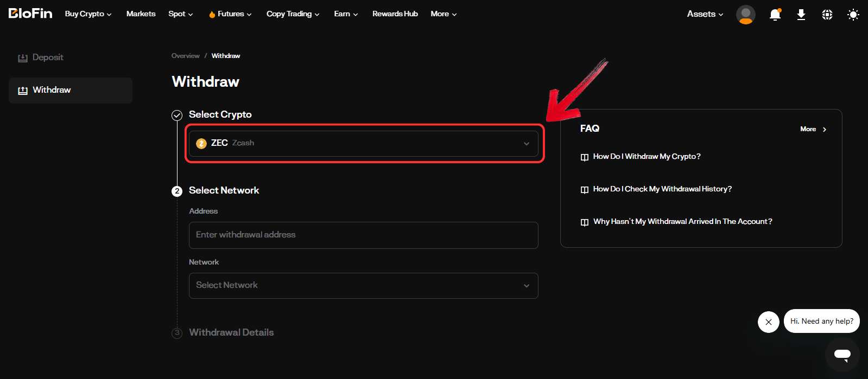Expand the Select Network dropdown
The height and width of the screenshot is (379, 868).
tap(363, 286)
